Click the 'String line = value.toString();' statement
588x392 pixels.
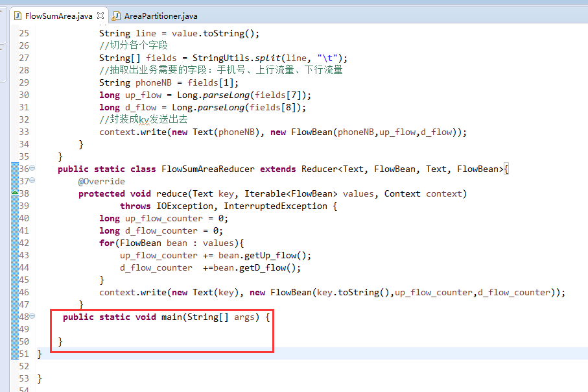tap(179, 33)
